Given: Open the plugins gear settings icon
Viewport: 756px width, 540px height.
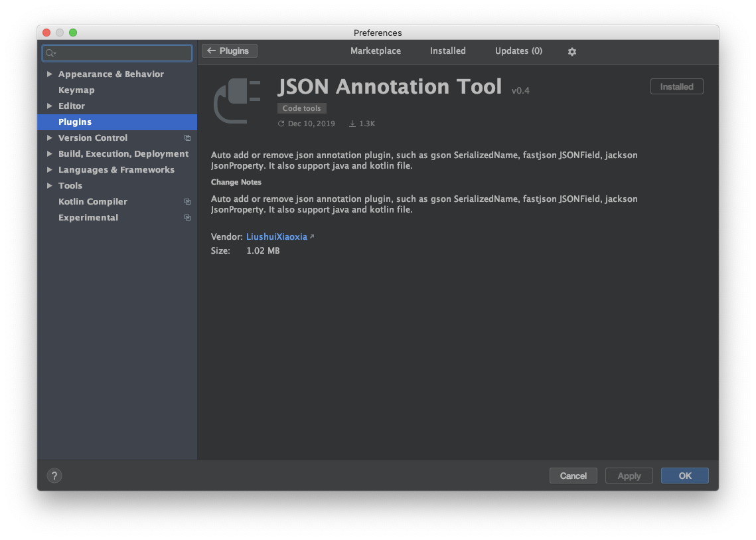Looking at the screenshot, I should (572, 52).
